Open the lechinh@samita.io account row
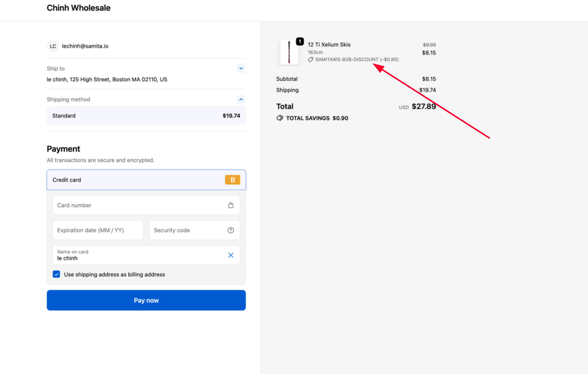Image resolution: width=588 pixels, height=374 pixels. point(85,46)
